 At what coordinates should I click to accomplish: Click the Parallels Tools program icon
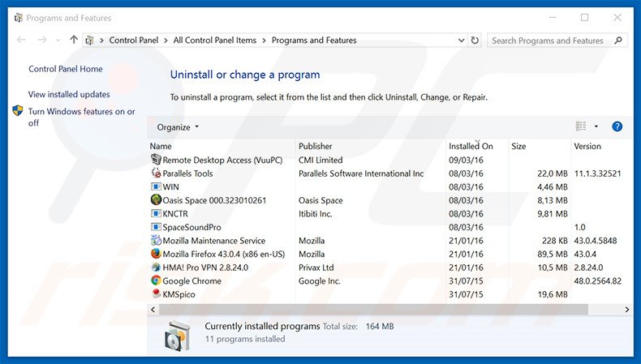click(156, 173)
